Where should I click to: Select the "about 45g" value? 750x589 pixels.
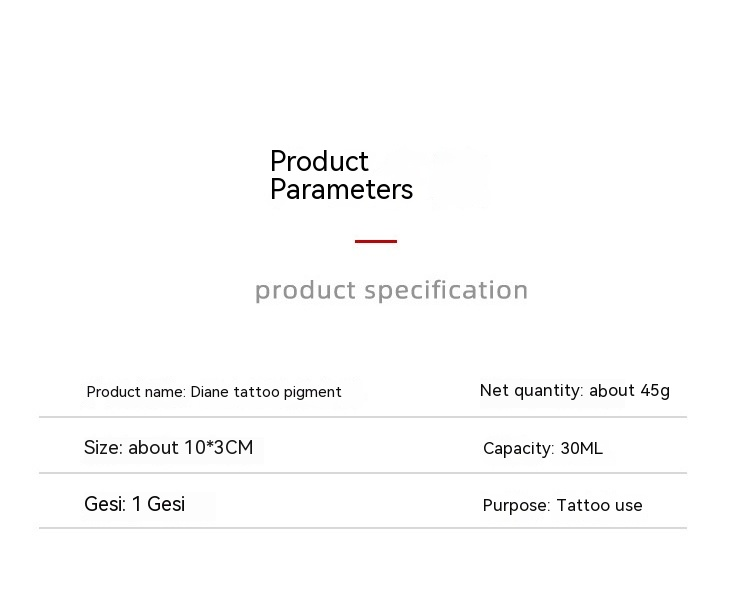coord(629,390)
